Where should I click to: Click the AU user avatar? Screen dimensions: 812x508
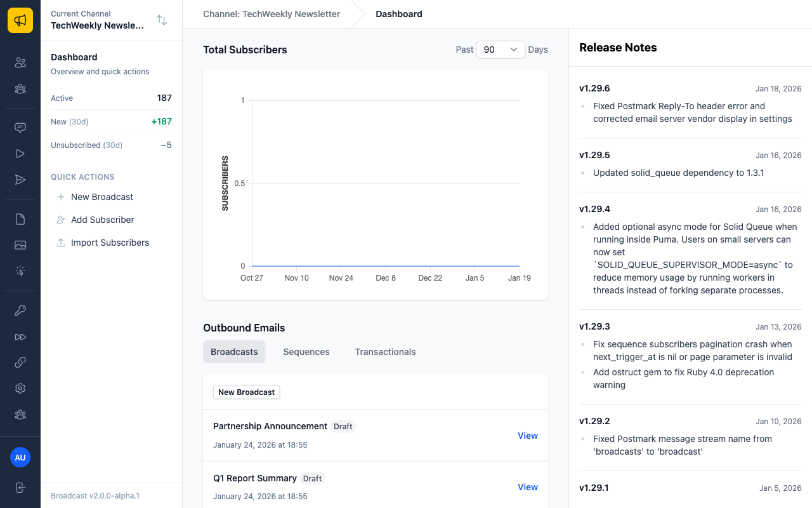coord(20,457)
